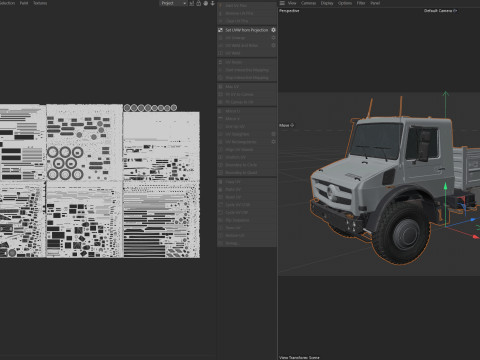Click the lock icon in the texture view toolbar
This screenshot has height=360, width=480.
click(199, 3)
